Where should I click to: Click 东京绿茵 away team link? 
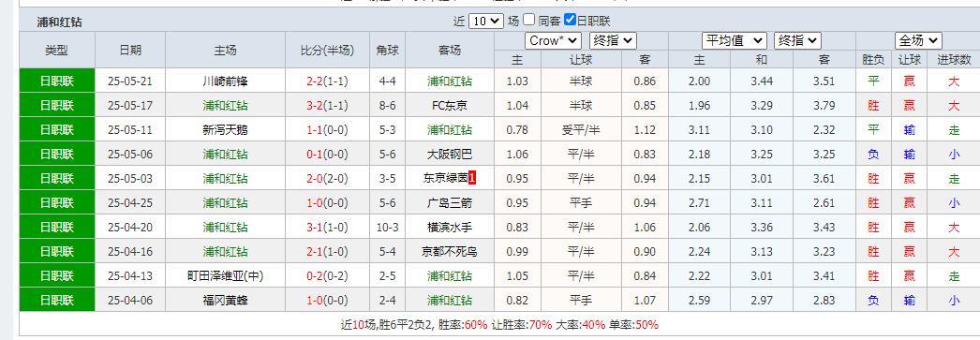445,179
